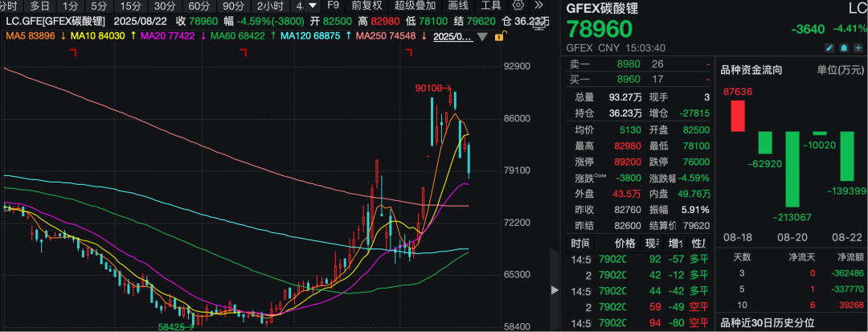Add contract to watchlist with the plus icon
Screen dimensions: 868x332
(858, 48)
